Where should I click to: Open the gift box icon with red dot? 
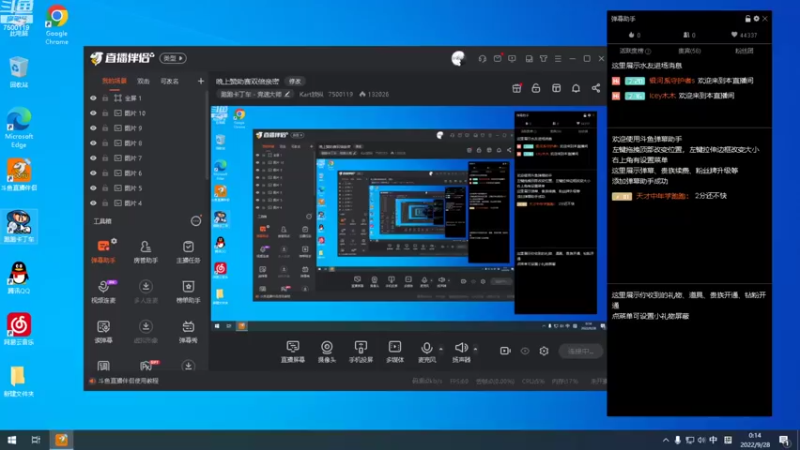click(x=516, y=88)
